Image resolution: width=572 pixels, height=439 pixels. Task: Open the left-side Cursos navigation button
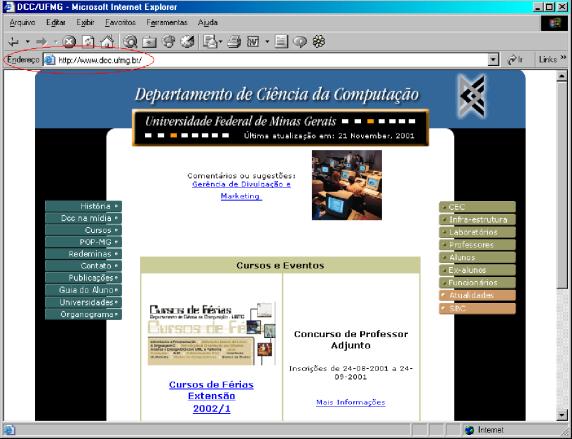[x=83, y=230]
